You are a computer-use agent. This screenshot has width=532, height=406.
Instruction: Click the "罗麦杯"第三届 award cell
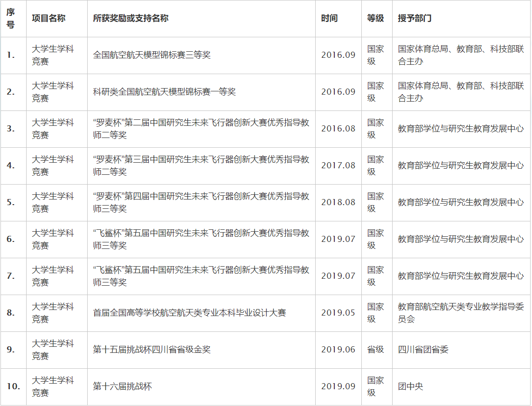(201, 166)
